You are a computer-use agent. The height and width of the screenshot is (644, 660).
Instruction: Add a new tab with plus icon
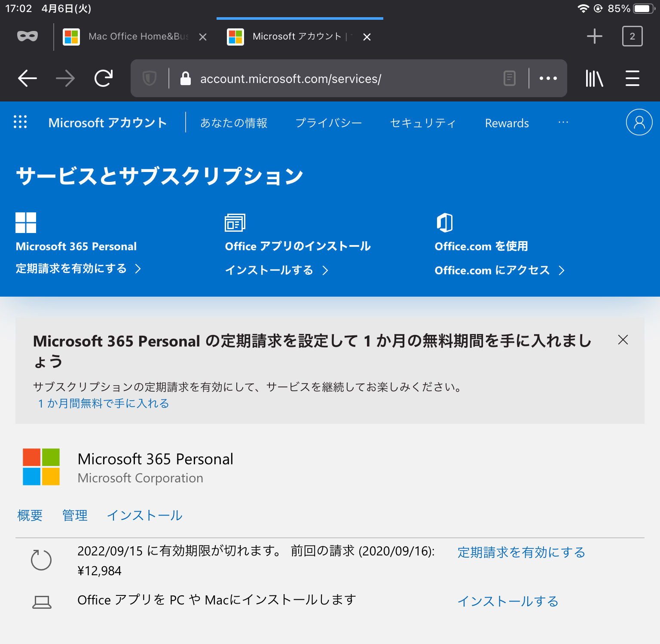click(595, 36)
